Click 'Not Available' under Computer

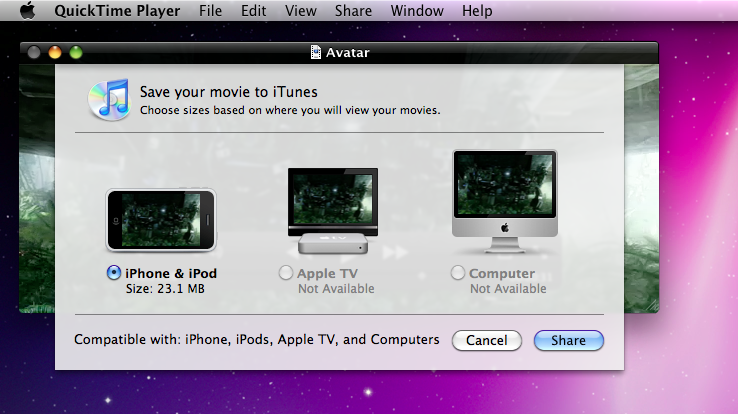pyautogui.click(x=508, y=289)
